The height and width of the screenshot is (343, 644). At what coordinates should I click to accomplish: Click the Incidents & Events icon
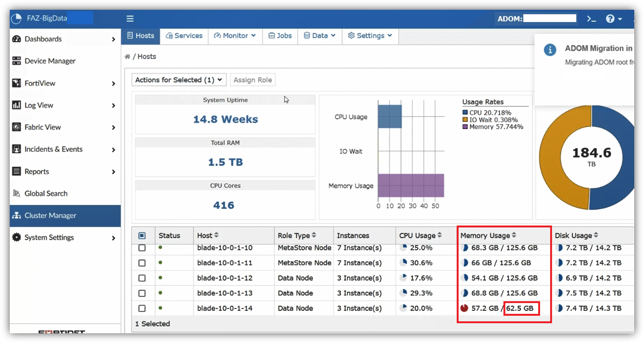pyautogui.click(x=16, y=149)
